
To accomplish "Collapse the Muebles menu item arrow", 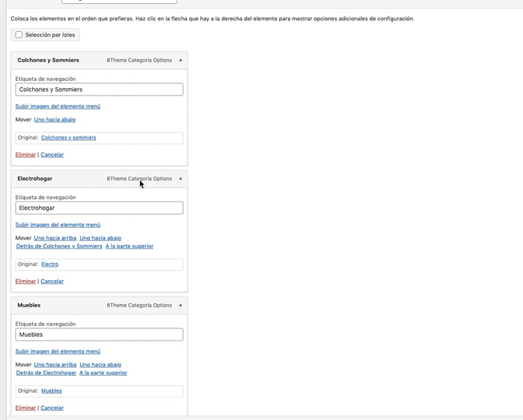I will pyautogui.click(x=181, y=305).
